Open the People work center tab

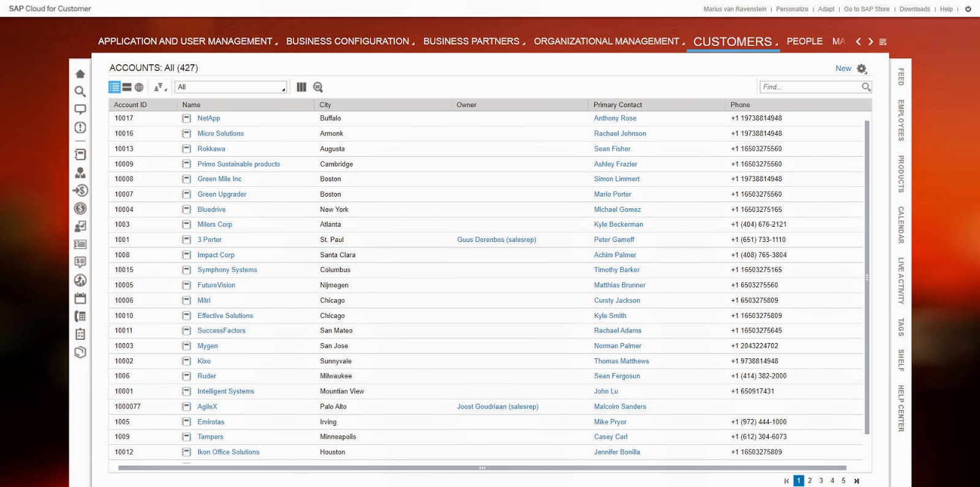(804, 41)
